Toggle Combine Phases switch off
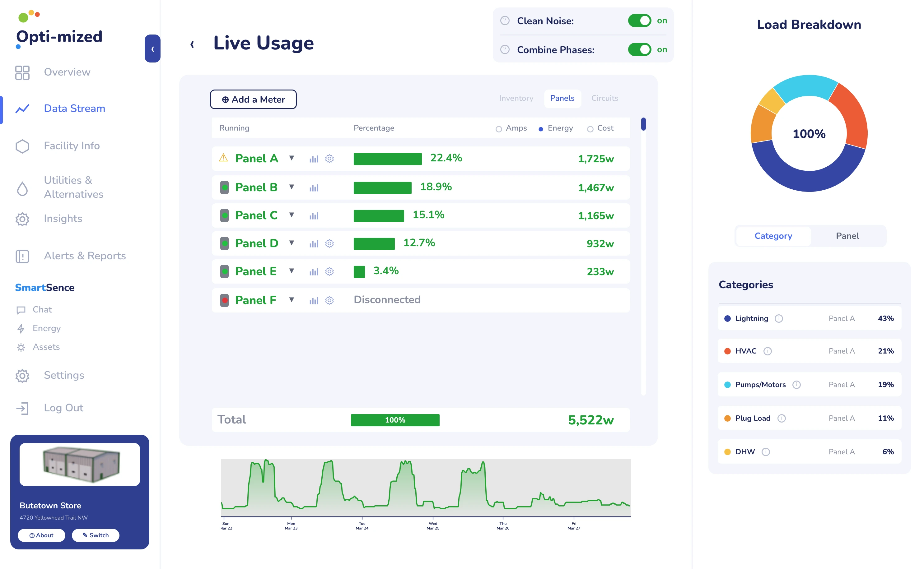Screen dimensions: 924x569 point(639,50)
